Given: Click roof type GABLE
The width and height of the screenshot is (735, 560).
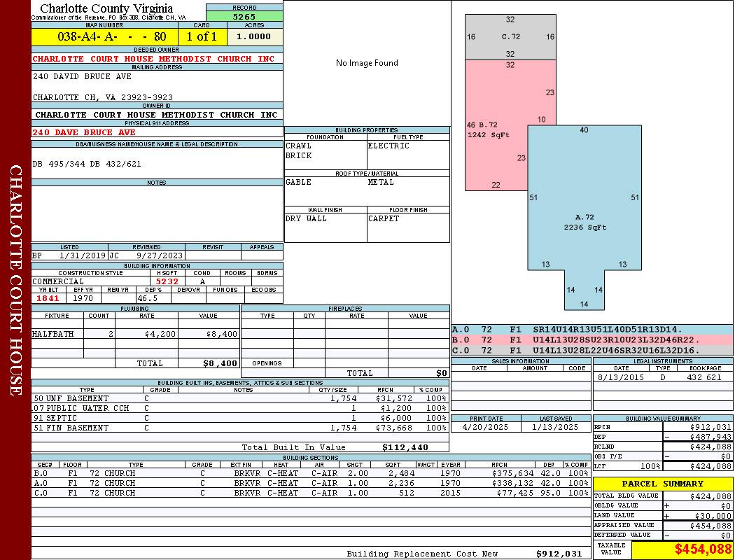Looking at the screenshot, I should click(299, 182).
